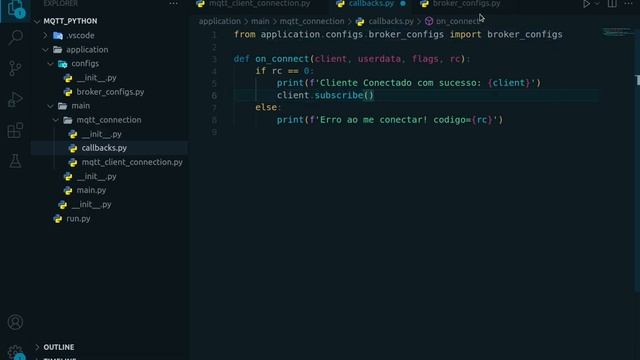Click the unsaved dot on callbacks.py tab
This screenshot has width=640, height=360.
pyautogui.click(x=403, y=4)
